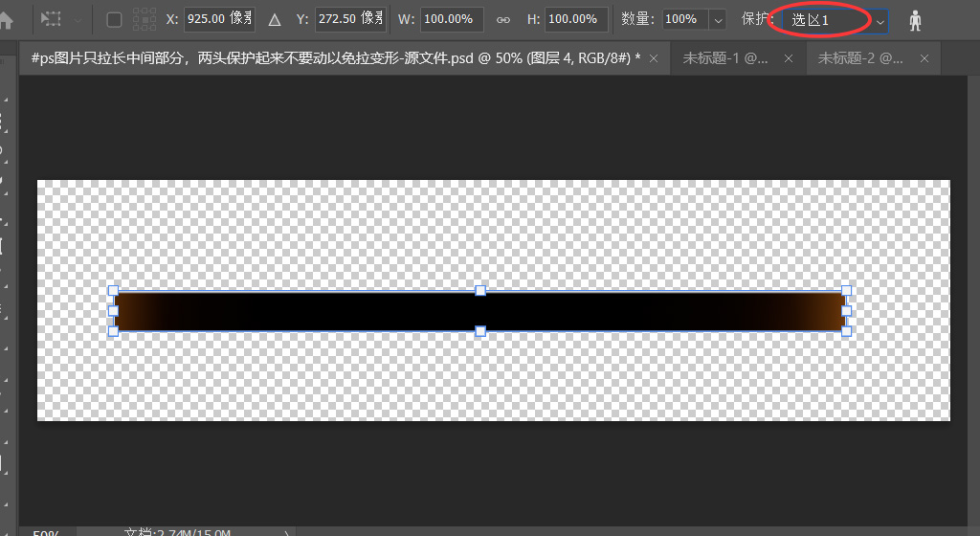
Task: Toggle the reference point checkbox
Action: tap(114, 19)
